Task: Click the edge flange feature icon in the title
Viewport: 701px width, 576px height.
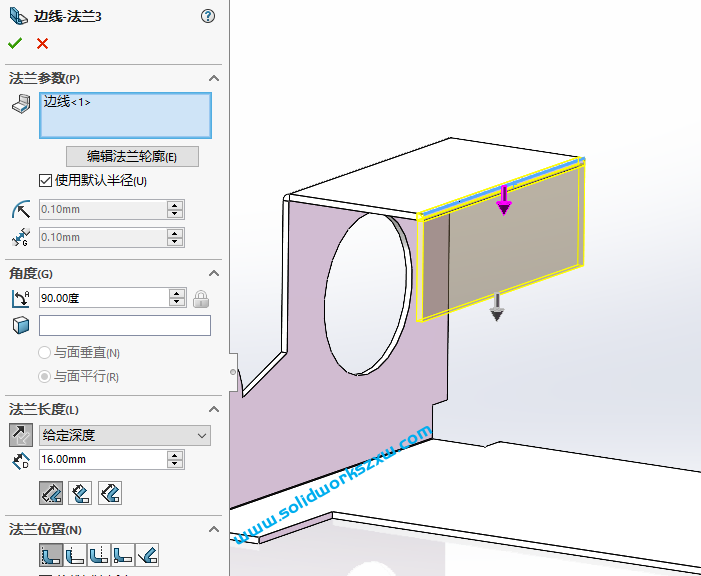Action: (19, 16)
